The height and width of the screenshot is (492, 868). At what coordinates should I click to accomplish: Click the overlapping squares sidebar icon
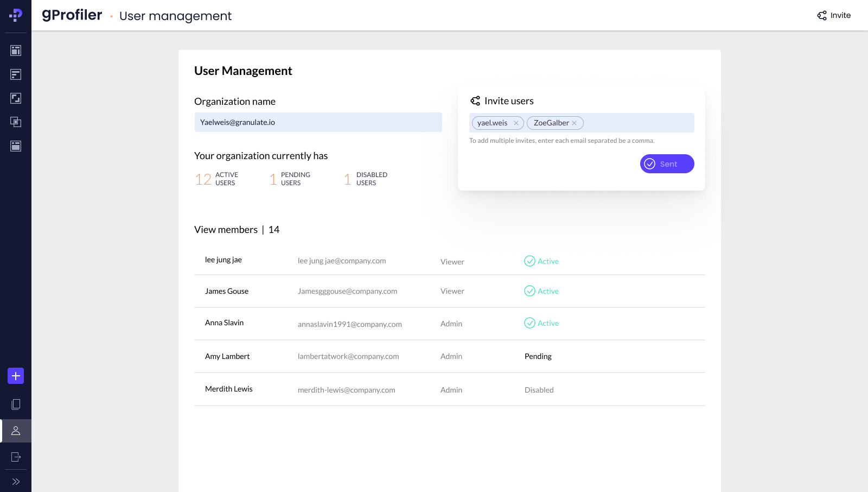pyautogui.click(x=16, y=122)
